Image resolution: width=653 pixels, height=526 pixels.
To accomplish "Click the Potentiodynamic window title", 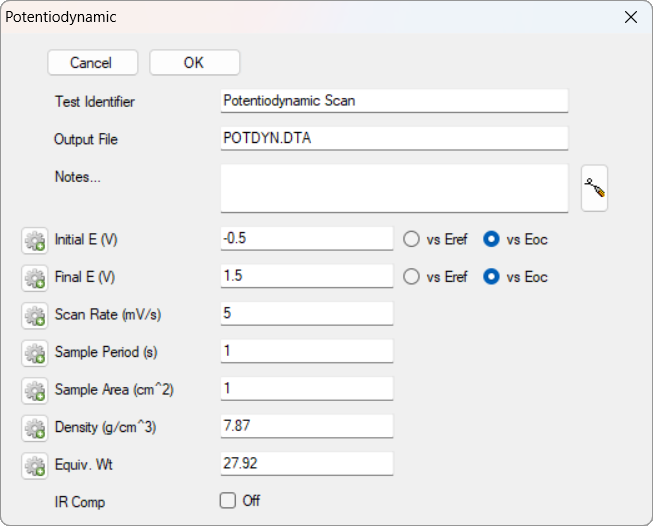I will click(x=61, y=17).
